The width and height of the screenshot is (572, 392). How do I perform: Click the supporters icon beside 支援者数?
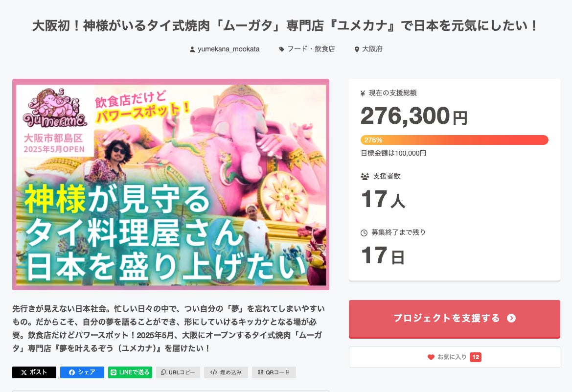pyautogui.click(x=365, y=176)
